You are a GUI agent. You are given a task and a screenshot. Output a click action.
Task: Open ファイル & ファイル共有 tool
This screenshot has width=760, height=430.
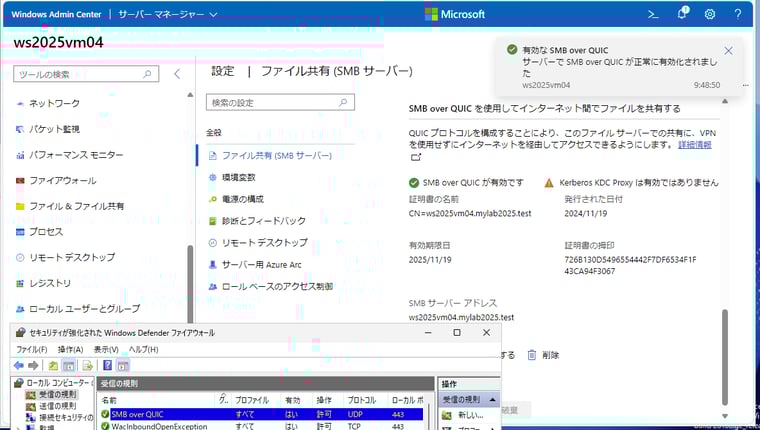click(70, 207)
